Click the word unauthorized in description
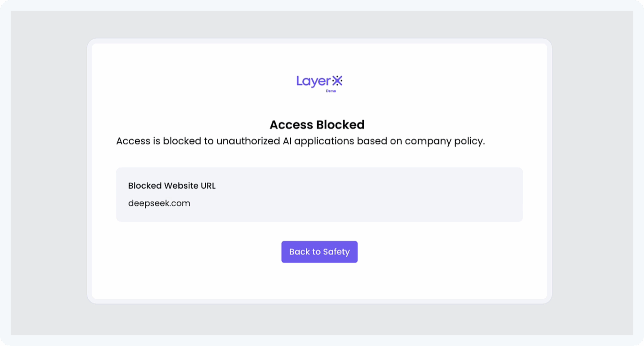The width and height of the screenshot is (644, 346). (248, 141)
